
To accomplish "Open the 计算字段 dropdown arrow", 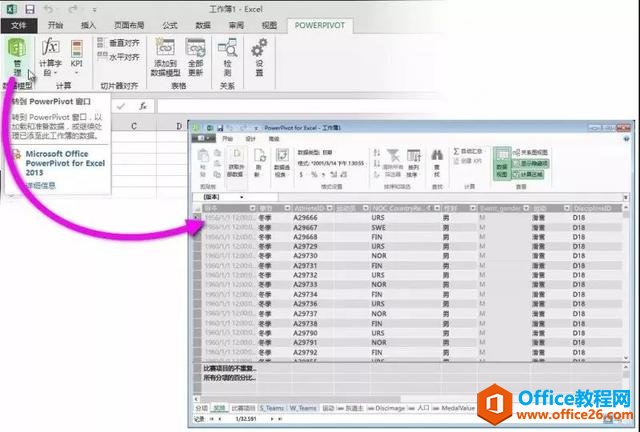I will coord(56,74).
